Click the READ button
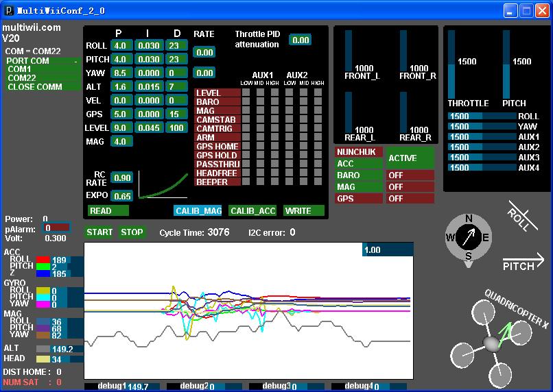 (108, 210)
